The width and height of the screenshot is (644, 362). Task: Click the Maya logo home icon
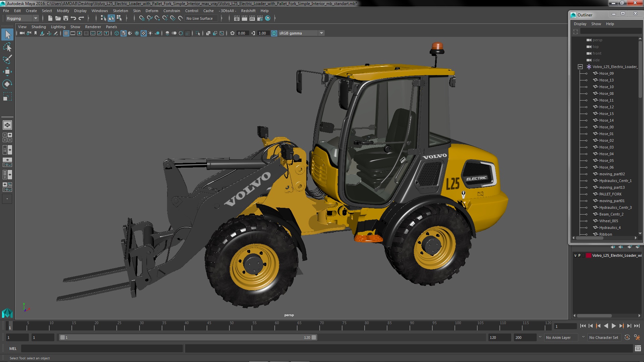(7, 313)
